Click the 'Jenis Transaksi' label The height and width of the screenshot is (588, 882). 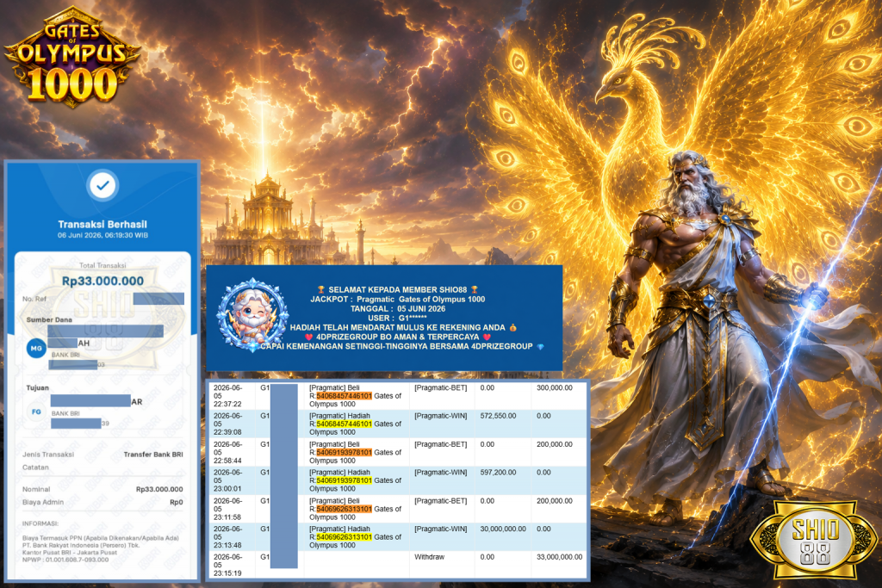[x=48, y=455]
